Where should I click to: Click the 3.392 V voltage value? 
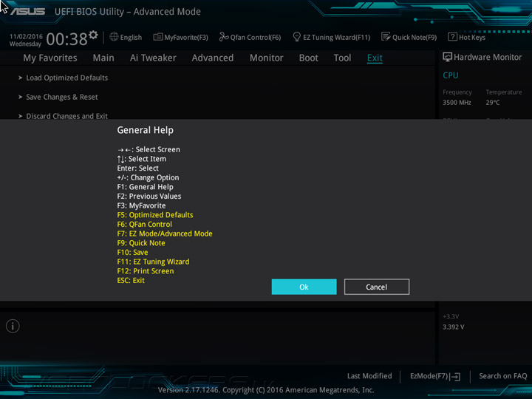click(454, 327)
